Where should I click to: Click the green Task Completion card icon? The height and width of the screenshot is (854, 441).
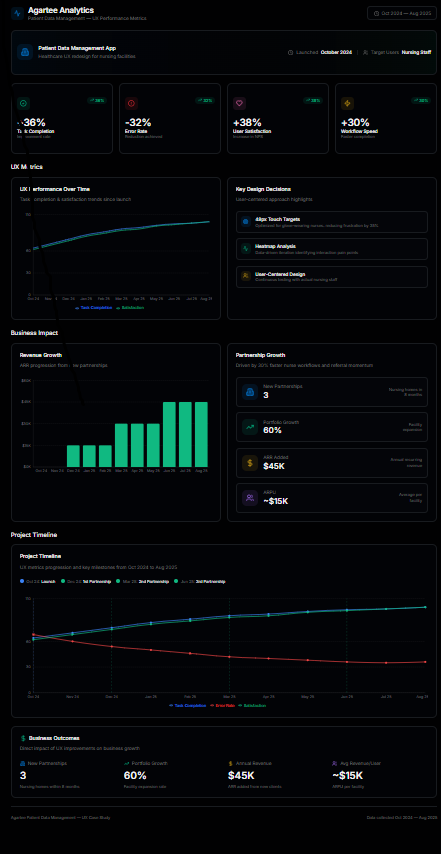tap(23, 103)
